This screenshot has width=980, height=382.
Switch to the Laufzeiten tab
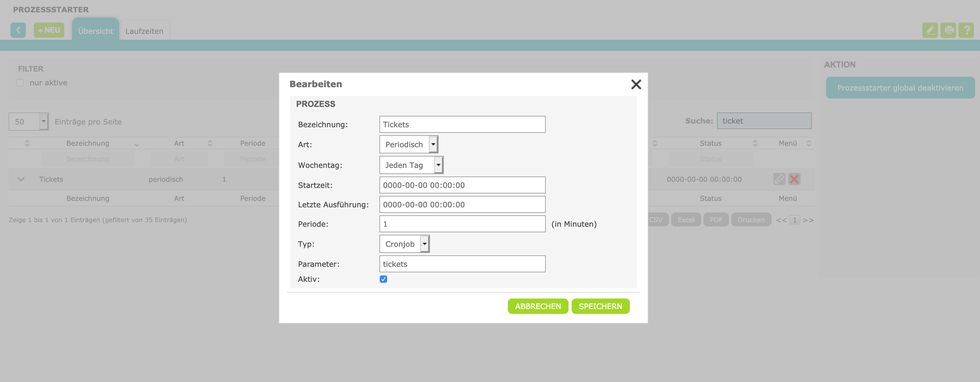point(144,31)
